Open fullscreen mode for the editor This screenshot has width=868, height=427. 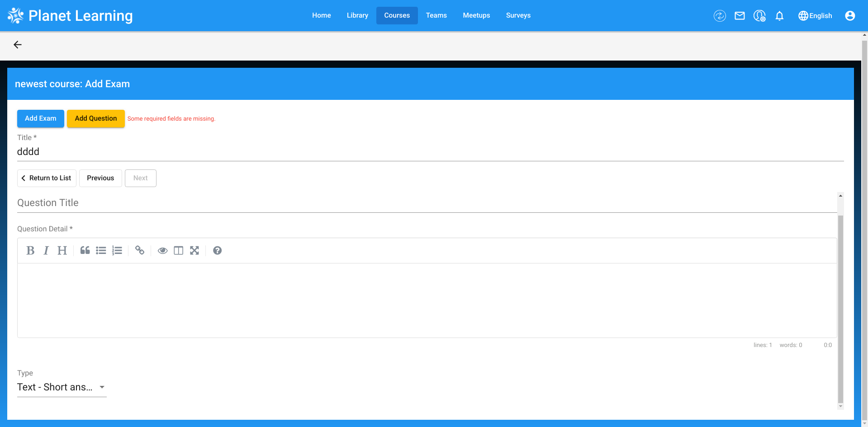point(194,250)
